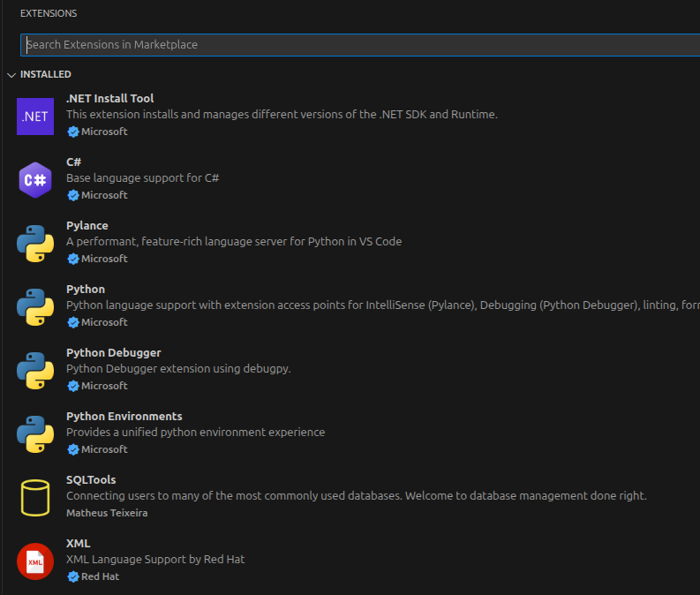Viewport: 700px width, 595px height.
Task: Click Microsoft publisher under C# extension
Action: 104,195
